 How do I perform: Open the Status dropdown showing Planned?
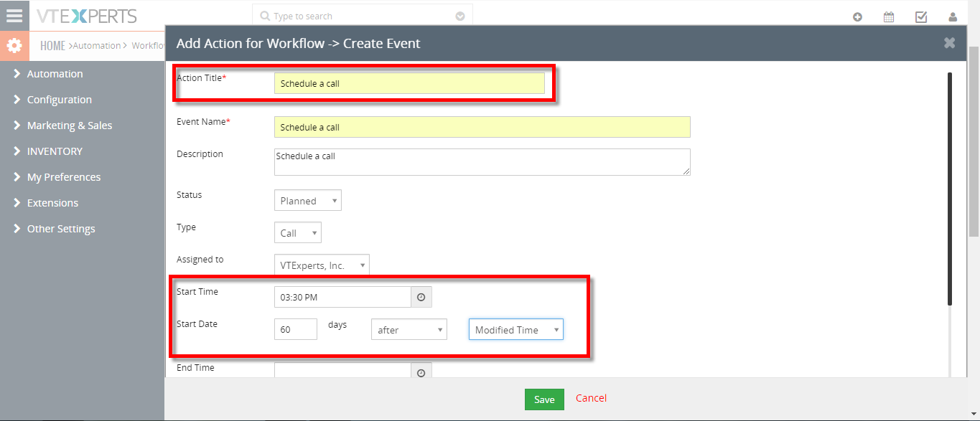[308, 201]
